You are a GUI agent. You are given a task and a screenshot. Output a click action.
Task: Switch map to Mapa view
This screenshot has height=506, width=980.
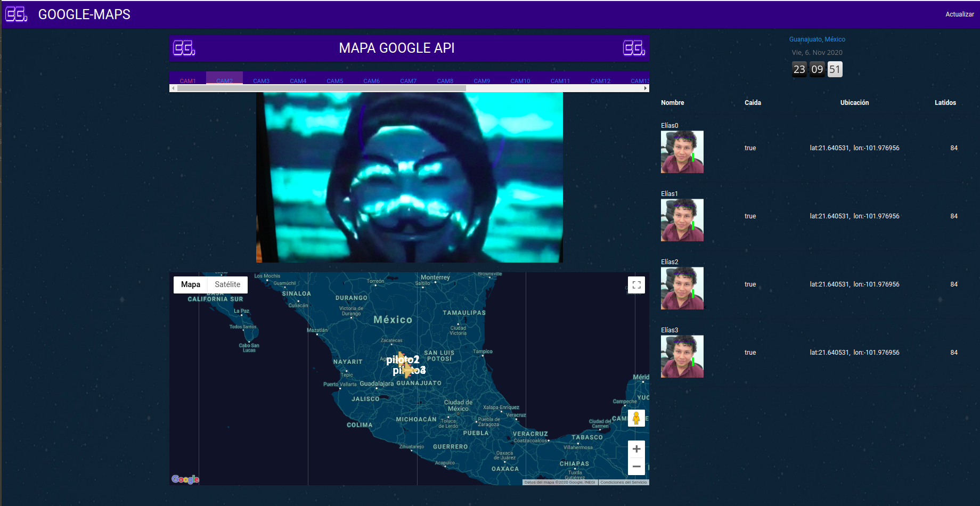(x=191, y=284)
